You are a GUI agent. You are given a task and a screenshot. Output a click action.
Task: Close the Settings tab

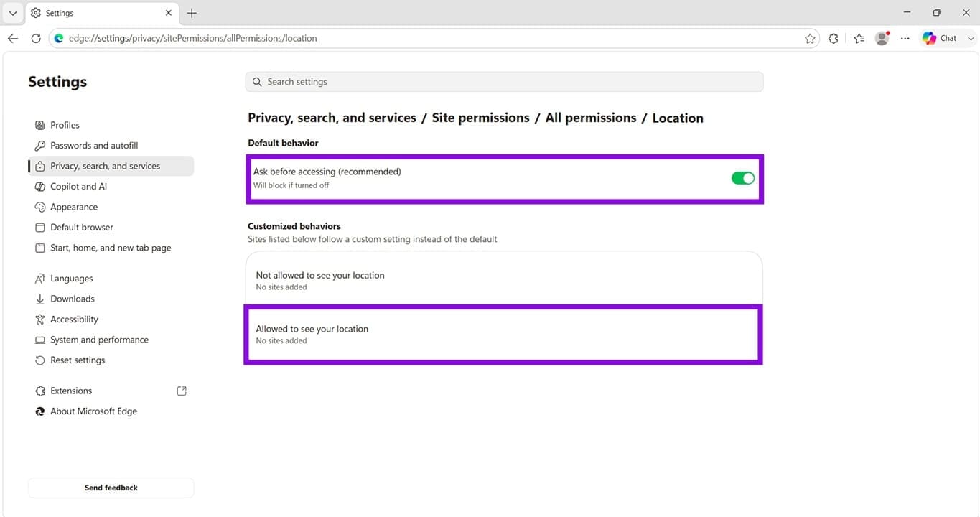(169, 13)
